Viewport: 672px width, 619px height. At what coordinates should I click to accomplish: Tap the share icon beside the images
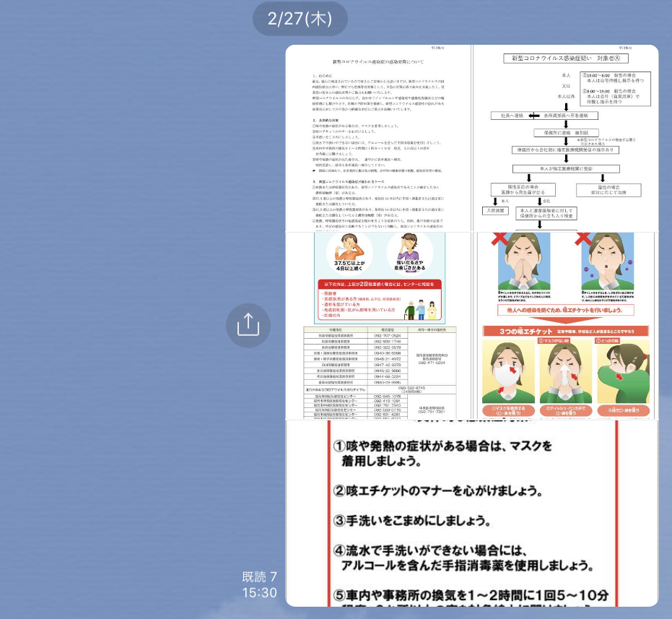[x=248, y=324]
